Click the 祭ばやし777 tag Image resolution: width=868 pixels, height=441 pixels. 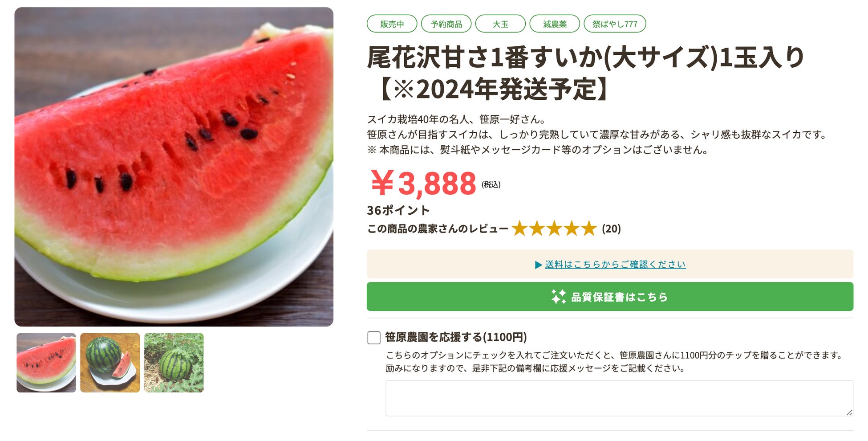615,24
